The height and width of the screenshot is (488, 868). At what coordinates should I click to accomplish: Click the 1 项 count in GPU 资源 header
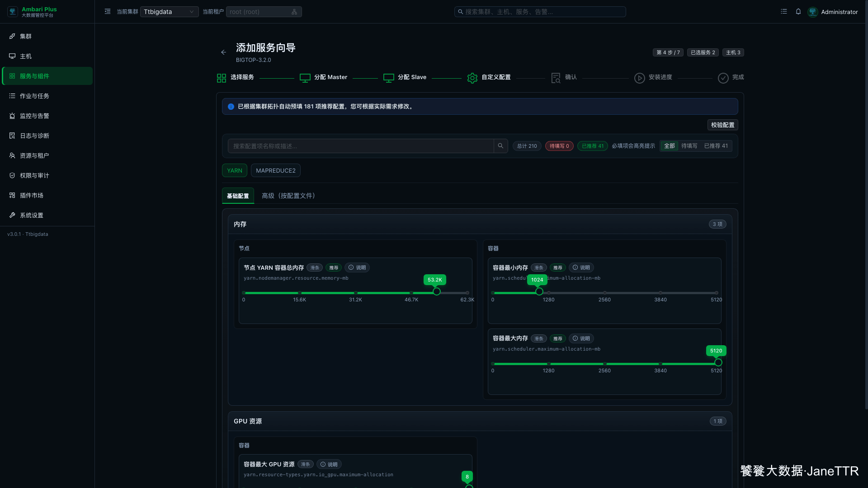pyautogui.click(x=718, y=421)
